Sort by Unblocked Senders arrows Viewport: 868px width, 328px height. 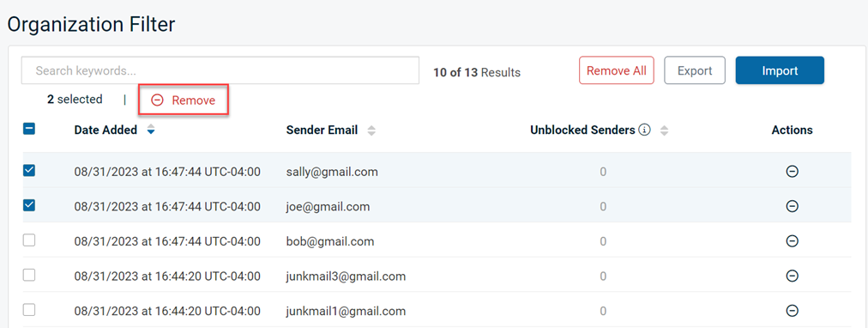(664, 131)
